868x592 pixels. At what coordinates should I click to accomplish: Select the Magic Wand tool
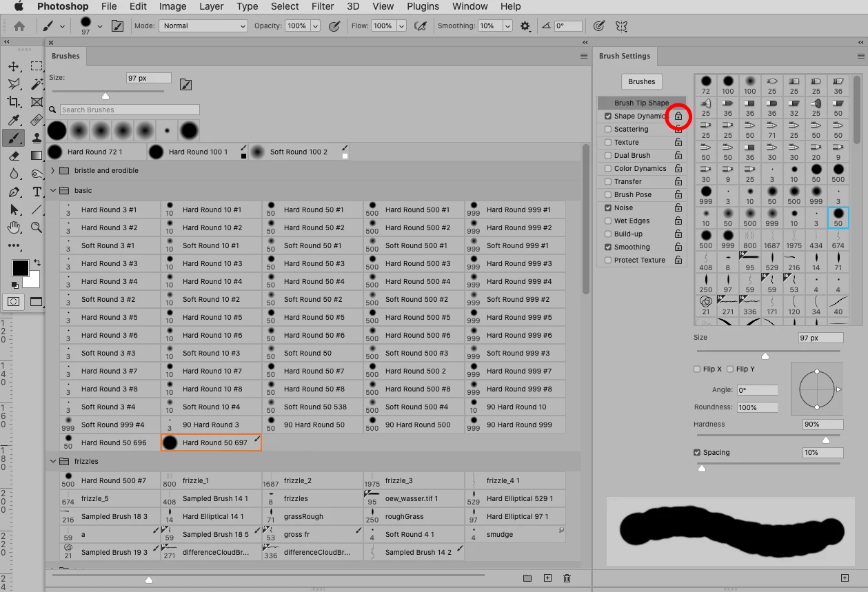tap(36, 84)
